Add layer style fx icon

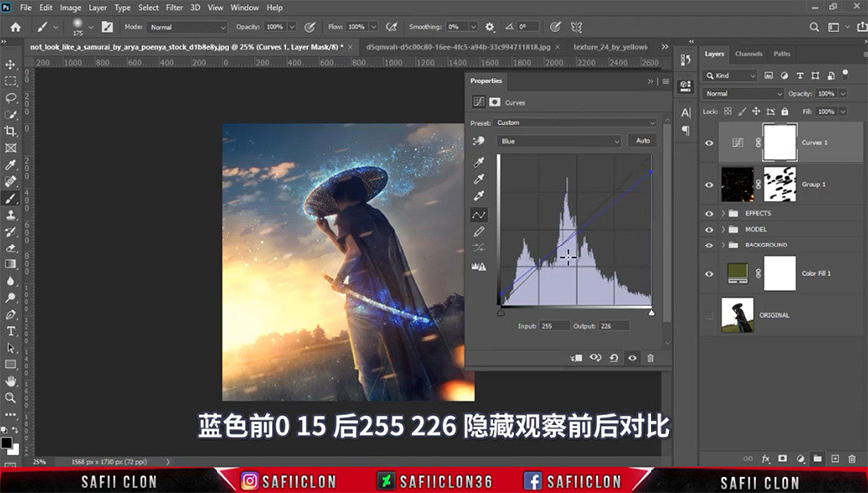click(765, 459)
